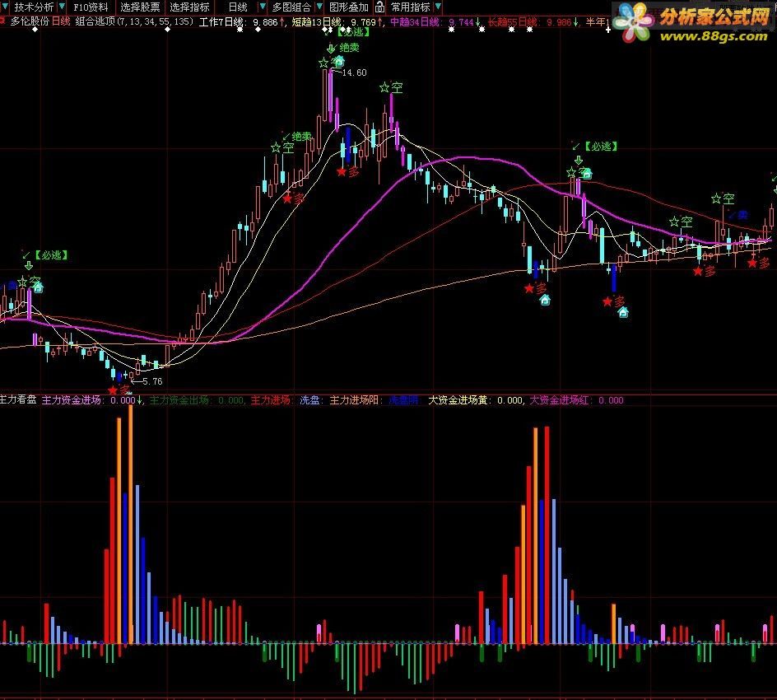
Task: Toggle the padlock lock icon in toolbar
Action: 379,7
